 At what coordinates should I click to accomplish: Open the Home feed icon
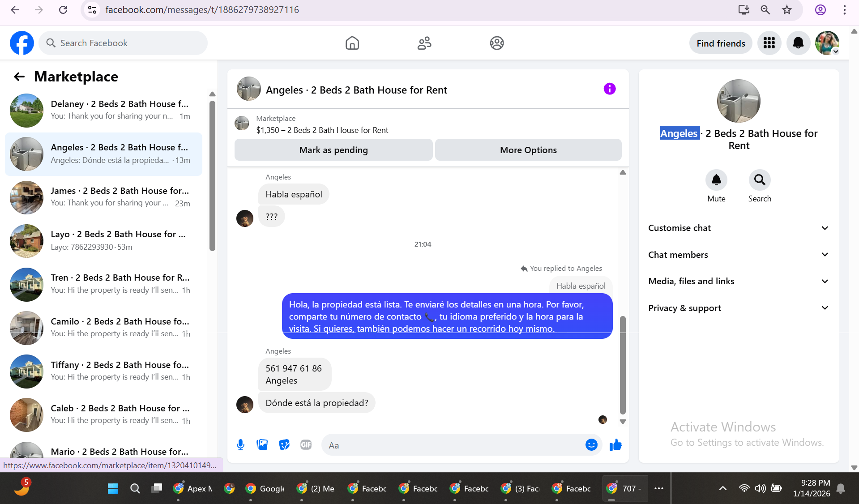pos(352,43)
